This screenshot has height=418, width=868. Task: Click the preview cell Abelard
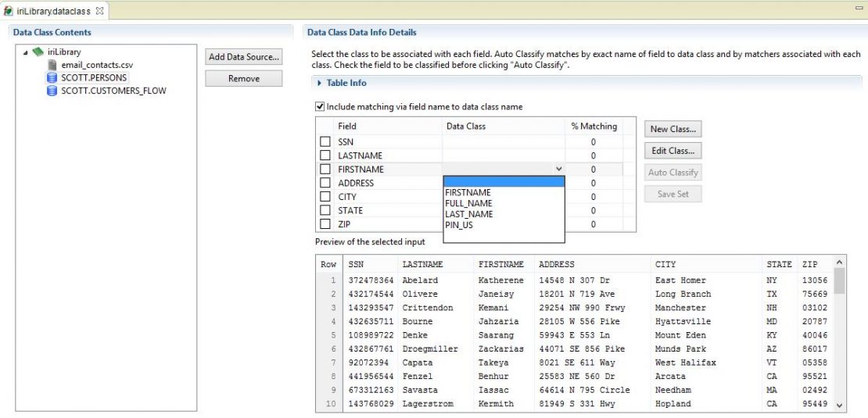(x=420, y=280)
